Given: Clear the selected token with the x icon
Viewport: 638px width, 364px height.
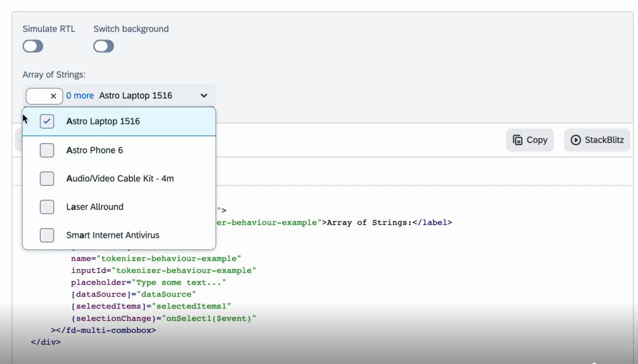Looking at the screenshot, I should [x=53, y=96].
